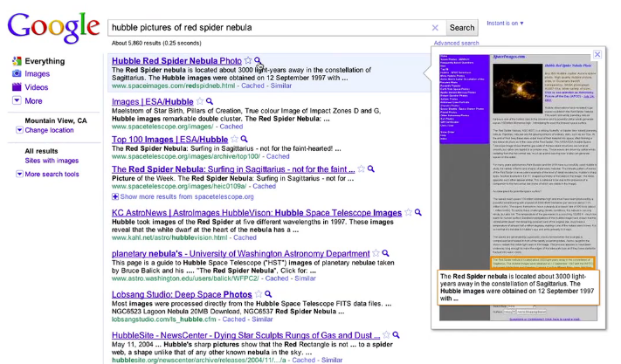Screen dimensions: 621x364
Task: Expand the More search types arrow
Action: (17, 100)
